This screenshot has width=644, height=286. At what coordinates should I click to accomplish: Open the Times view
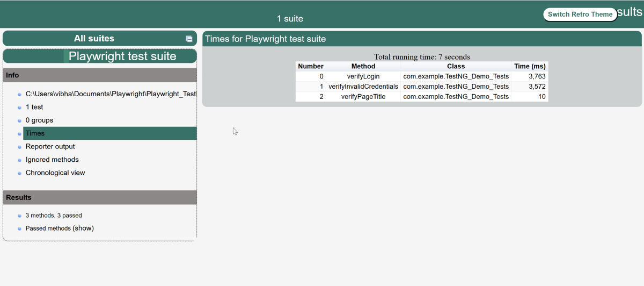point(35,133)
